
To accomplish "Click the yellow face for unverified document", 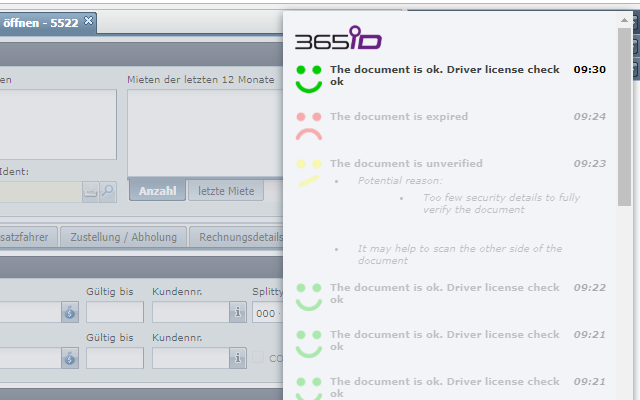I will [309, 173].
